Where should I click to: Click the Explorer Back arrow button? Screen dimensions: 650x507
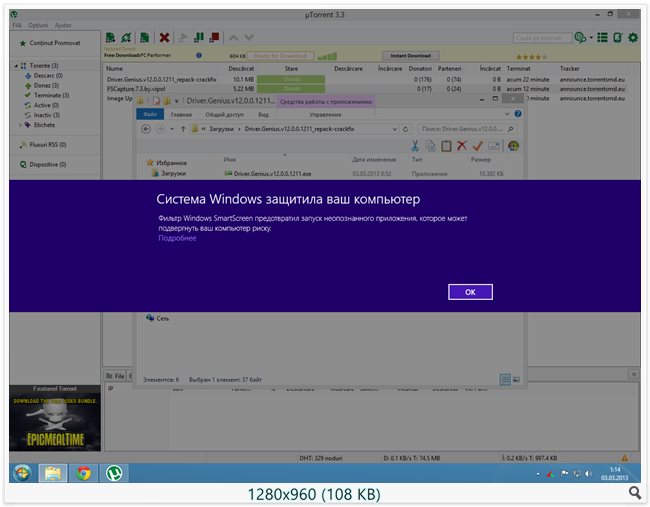(146, 129)
